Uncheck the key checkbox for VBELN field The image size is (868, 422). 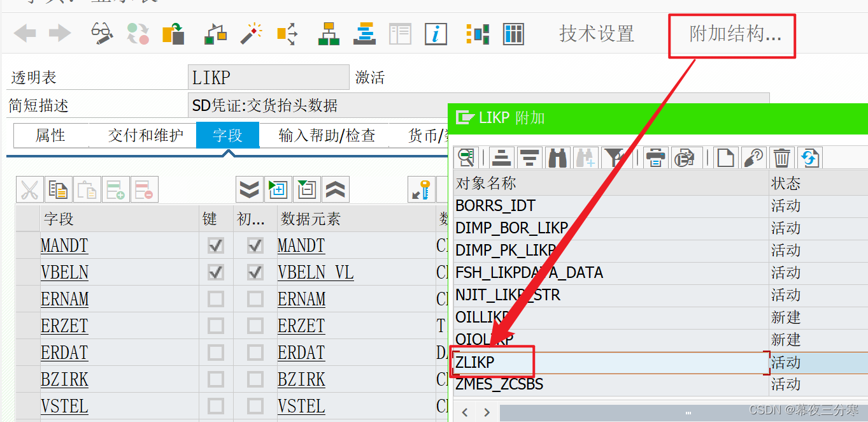click(215, 272)
